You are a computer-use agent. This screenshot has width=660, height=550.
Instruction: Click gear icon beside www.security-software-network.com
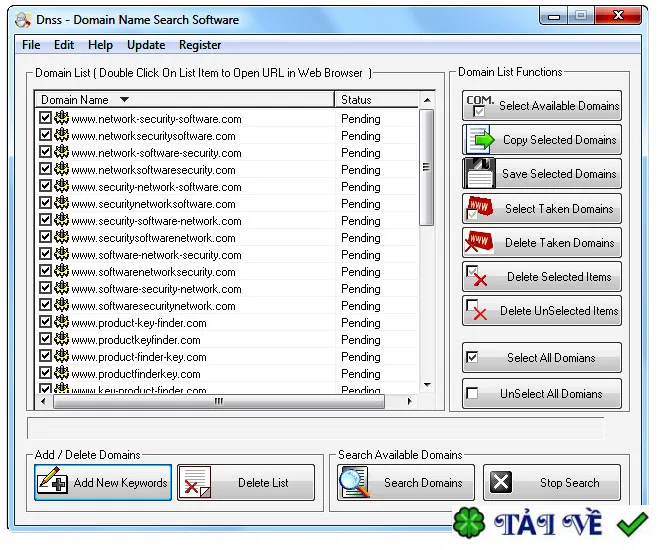click(x=61, y=220)
